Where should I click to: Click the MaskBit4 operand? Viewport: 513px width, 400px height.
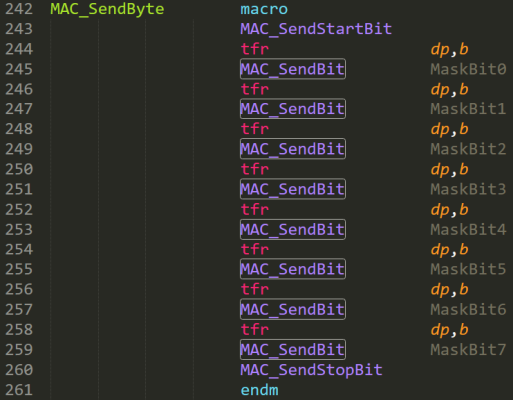click(468, 229)
